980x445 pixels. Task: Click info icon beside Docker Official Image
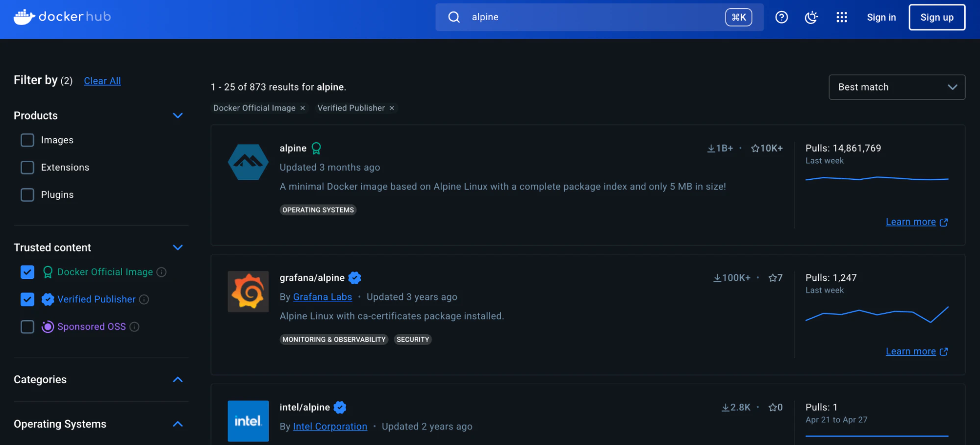161,272
